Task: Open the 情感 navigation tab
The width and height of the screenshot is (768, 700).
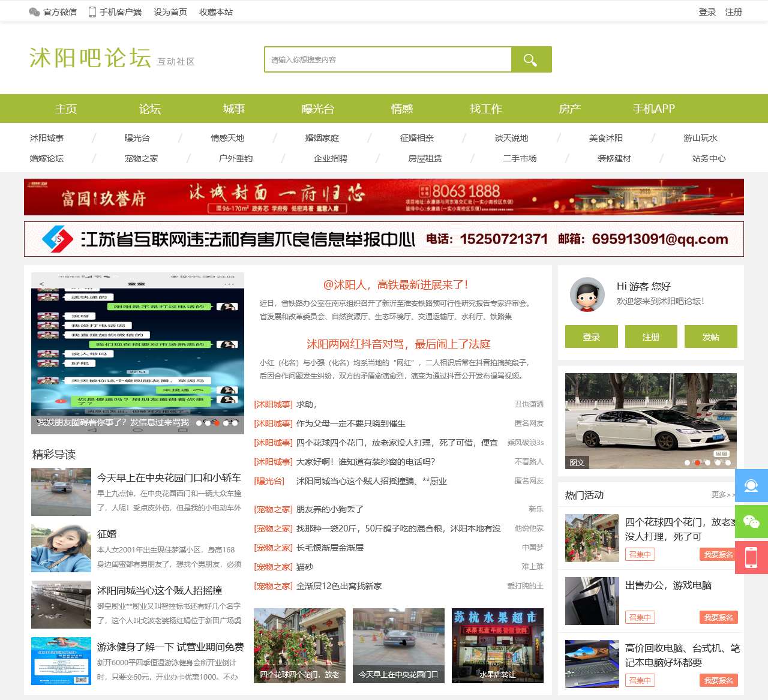Action: click(x=402, y=109)
